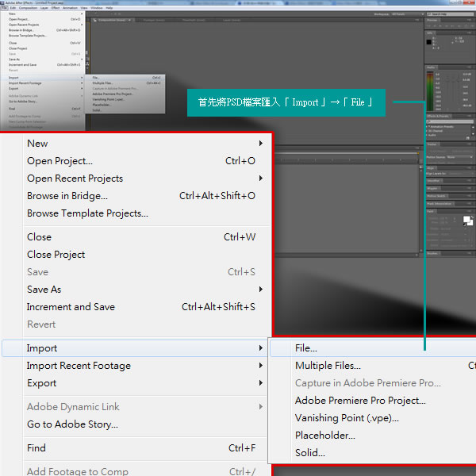Select the Align panel tab
Viewport: 476px width, 476px height.
tap(431, 167)
